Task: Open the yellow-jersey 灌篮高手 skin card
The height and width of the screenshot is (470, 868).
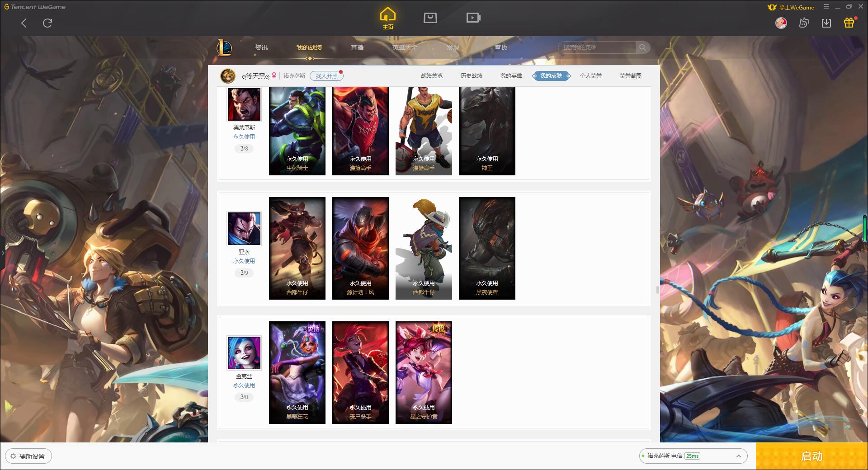Action: point(424,131)
